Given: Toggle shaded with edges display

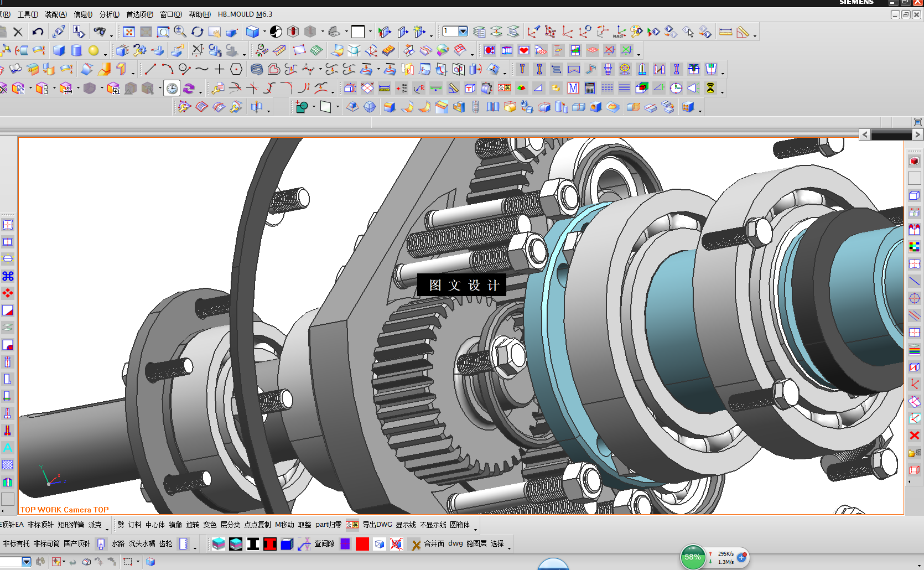Looking at the screenshot, I should coord(252,32).
